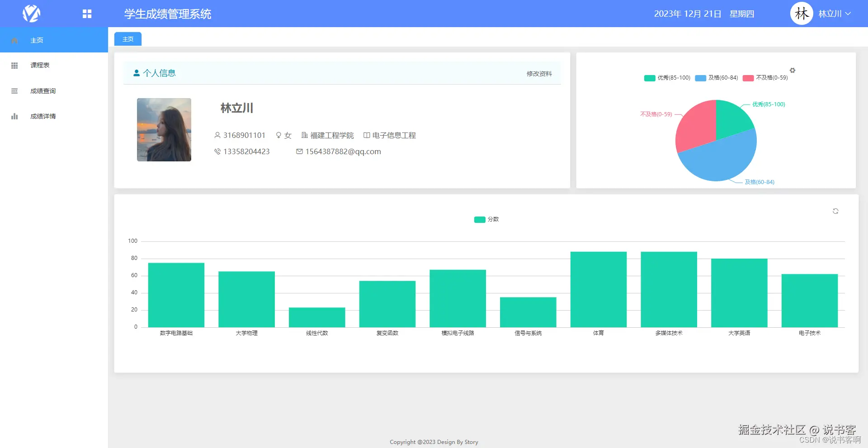Click the name heading 林立川 in profile

tap(236, 108)
